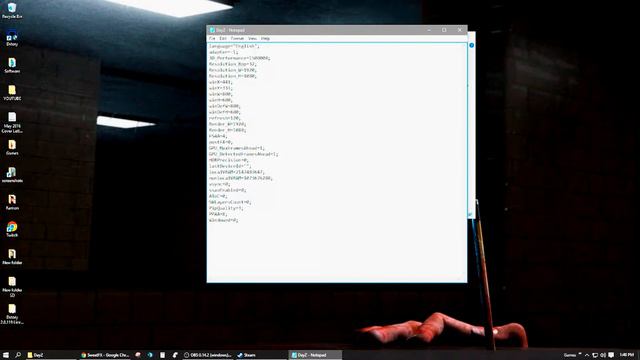Viewport: 640px width, 360px height.
Task: Click the line language="English";
Action: point(234,46)
